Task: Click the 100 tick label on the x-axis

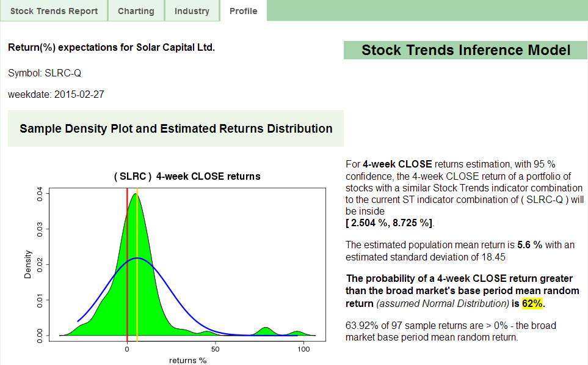Action: click(x=303, y=349)
